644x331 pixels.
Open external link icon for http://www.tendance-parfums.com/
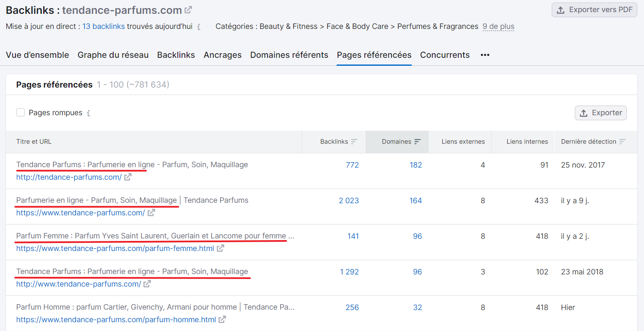147,284
